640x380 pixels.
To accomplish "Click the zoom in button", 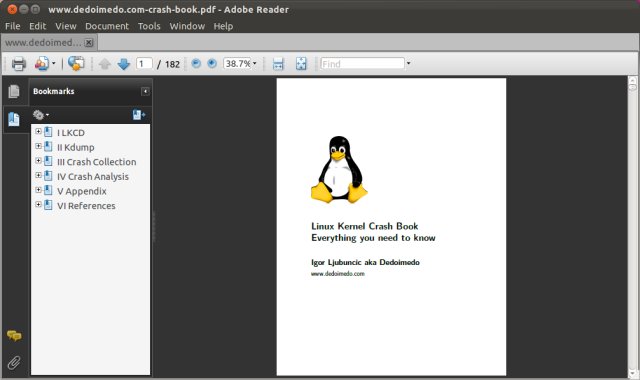I will (x=212, y=63).
